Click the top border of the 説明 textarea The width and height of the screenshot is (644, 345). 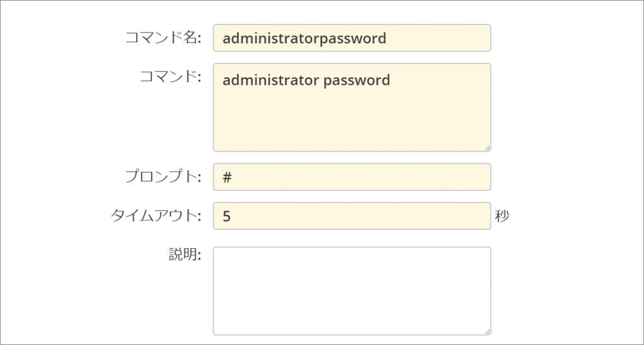pyautogui.click(x=351, y=247)
